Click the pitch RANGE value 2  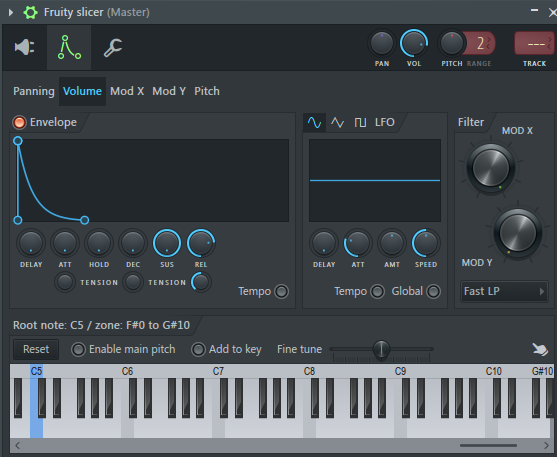(x=480, y=43)
